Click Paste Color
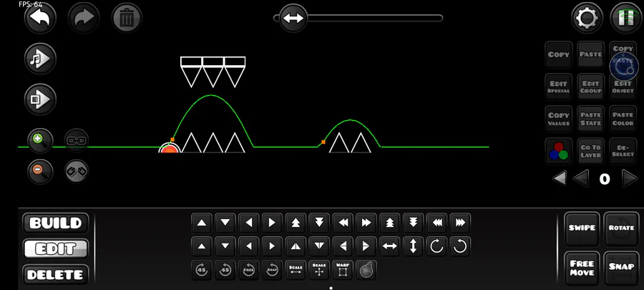The image size is (644, 290). point(623,119)
